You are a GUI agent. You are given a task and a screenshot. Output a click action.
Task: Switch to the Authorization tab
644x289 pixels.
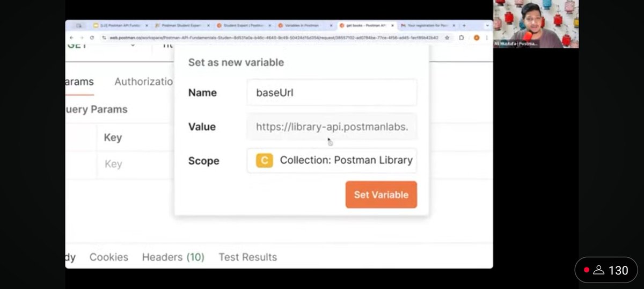(143, 82)
